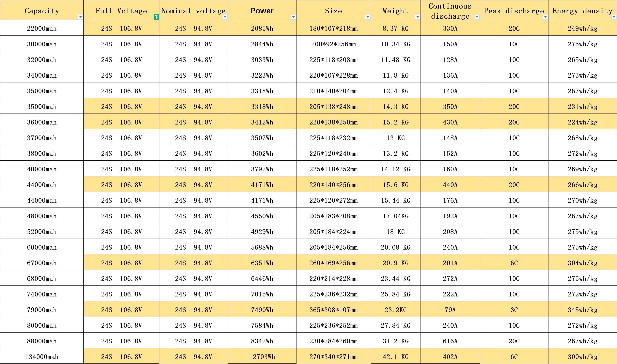
Task: Select the 40000mah capacity cell
Action: point(42,169)
